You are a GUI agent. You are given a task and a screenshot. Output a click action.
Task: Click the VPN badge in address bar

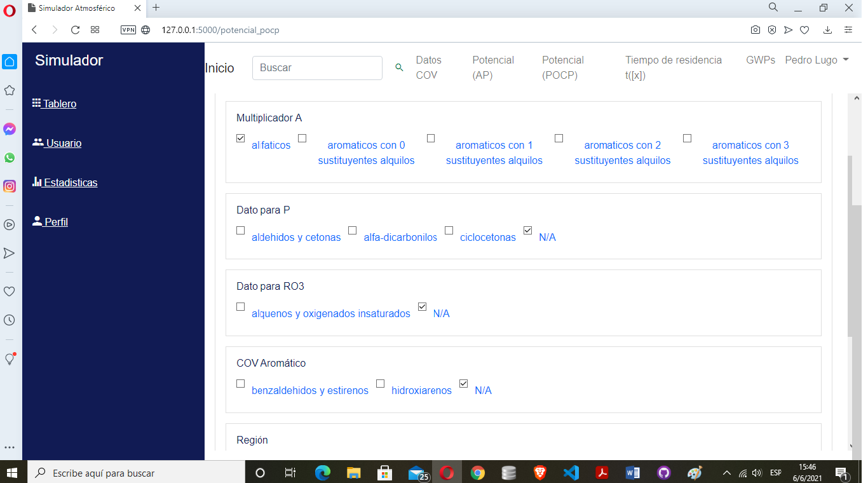pos(128,30)
